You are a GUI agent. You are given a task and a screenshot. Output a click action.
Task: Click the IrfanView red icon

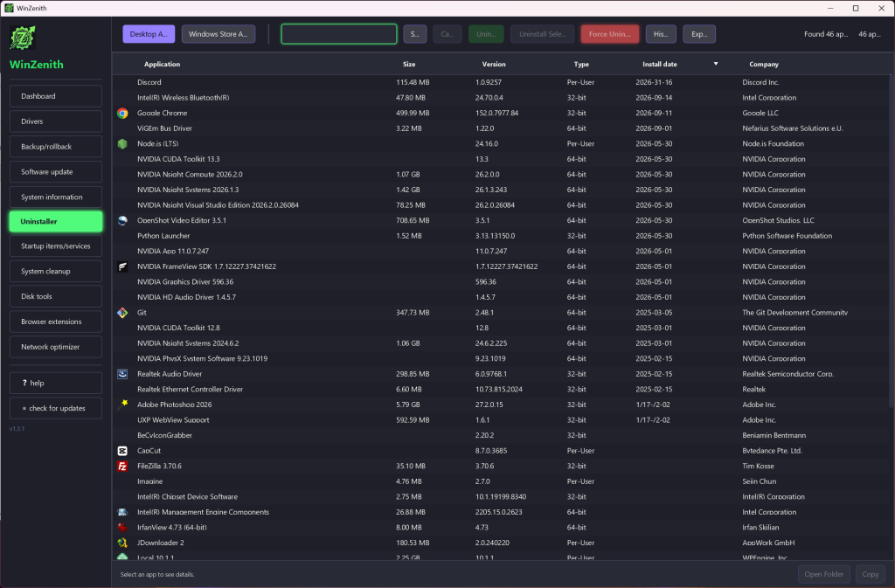point(122,528)
